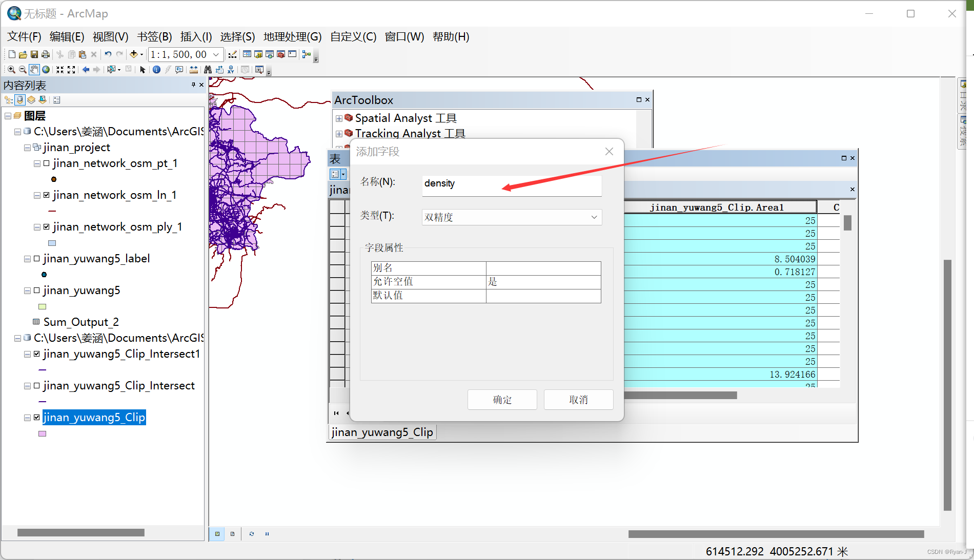Open ArcToolbox red toolbox icon

281,54
